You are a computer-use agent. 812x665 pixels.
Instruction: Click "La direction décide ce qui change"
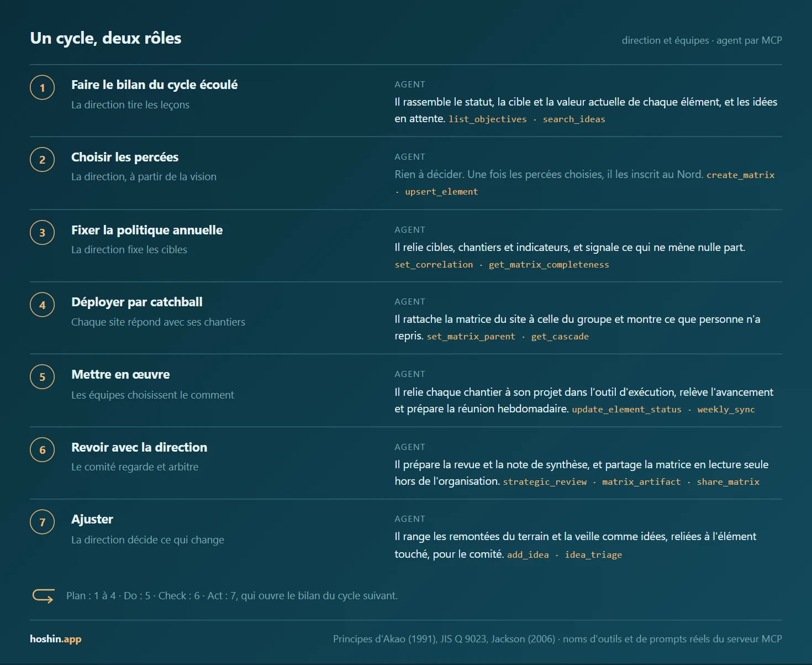pyautogui.click(x=147, y=540)
